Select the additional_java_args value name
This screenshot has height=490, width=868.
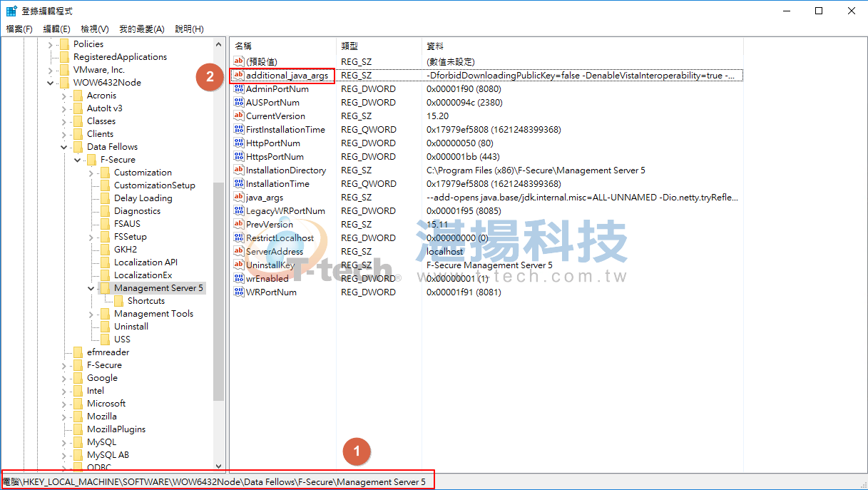tap(287, 76)
